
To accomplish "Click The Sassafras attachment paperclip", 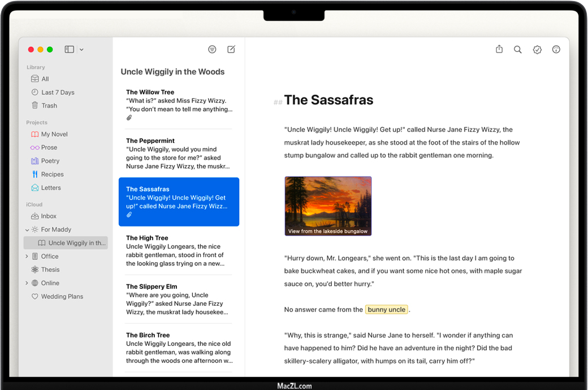I will [x=129, y=215].
